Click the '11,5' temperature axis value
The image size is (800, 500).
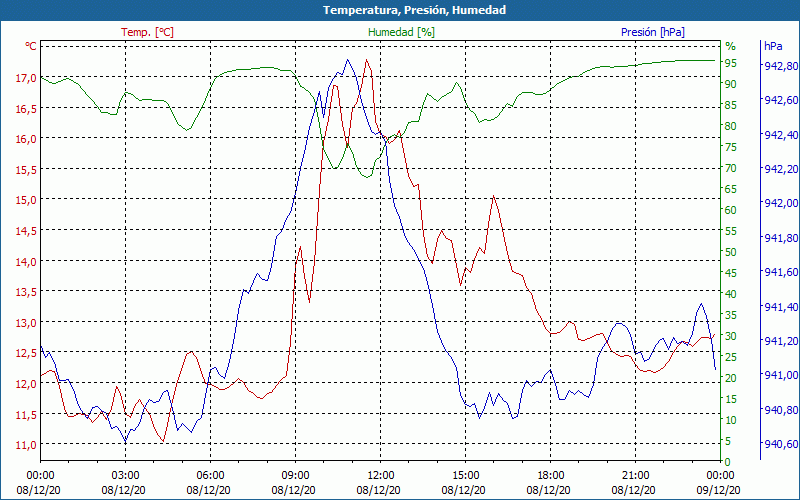(26, 415)
